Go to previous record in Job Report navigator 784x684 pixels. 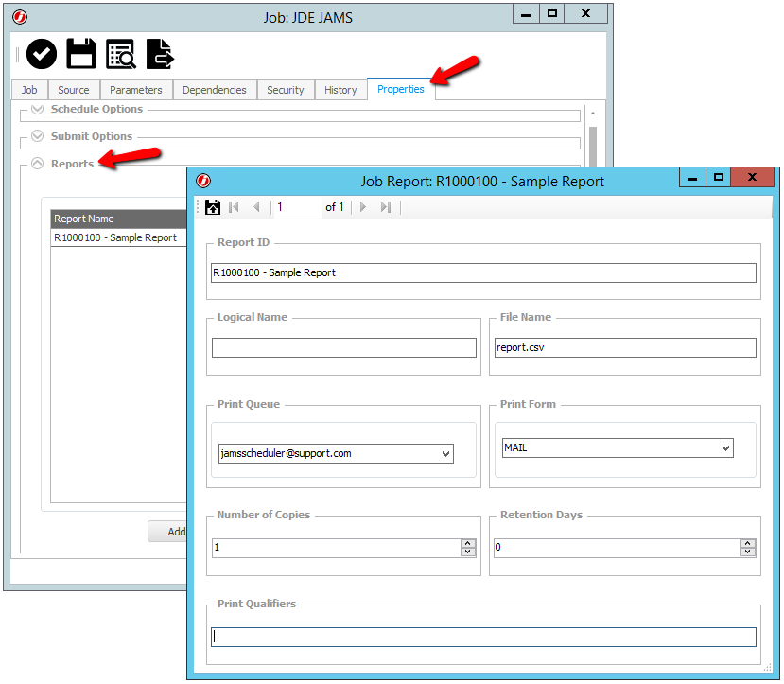point(256,207)
